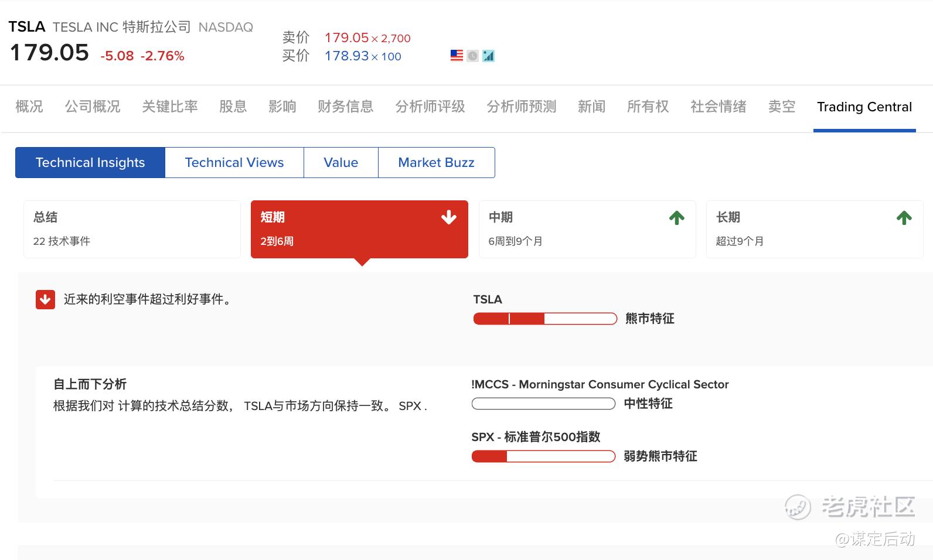Click the -5.08 price change value

click(117, 56)
